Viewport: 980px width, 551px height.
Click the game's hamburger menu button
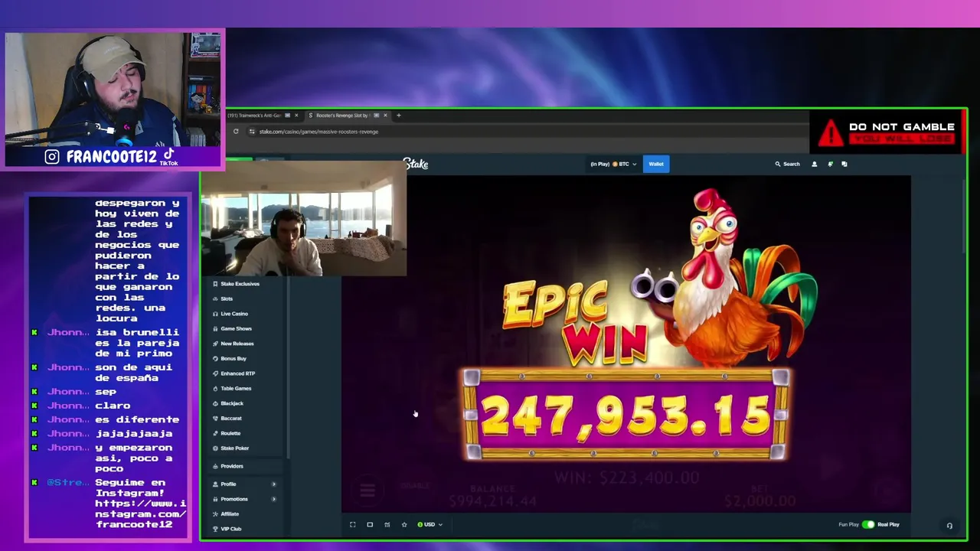367,491
